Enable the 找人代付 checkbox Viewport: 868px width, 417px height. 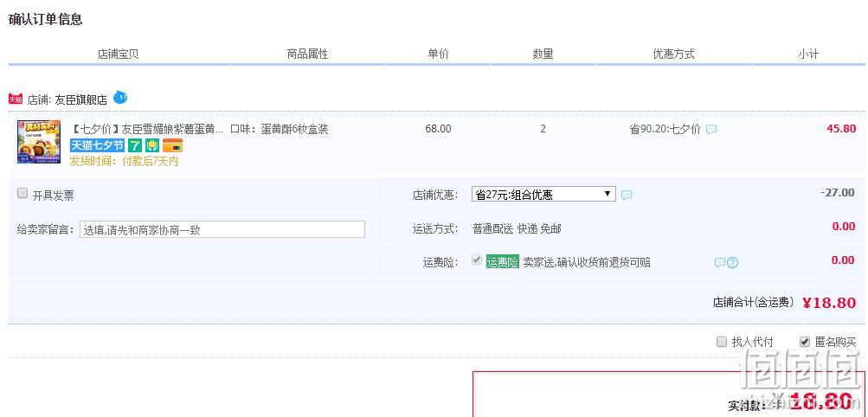[721, 342]
